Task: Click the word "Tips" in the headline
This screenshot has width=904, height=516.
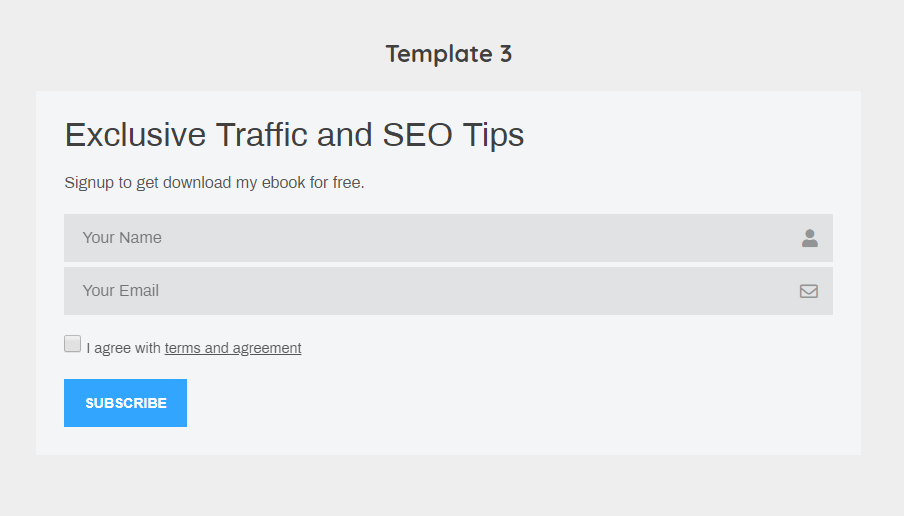Action: pos(493,135)
